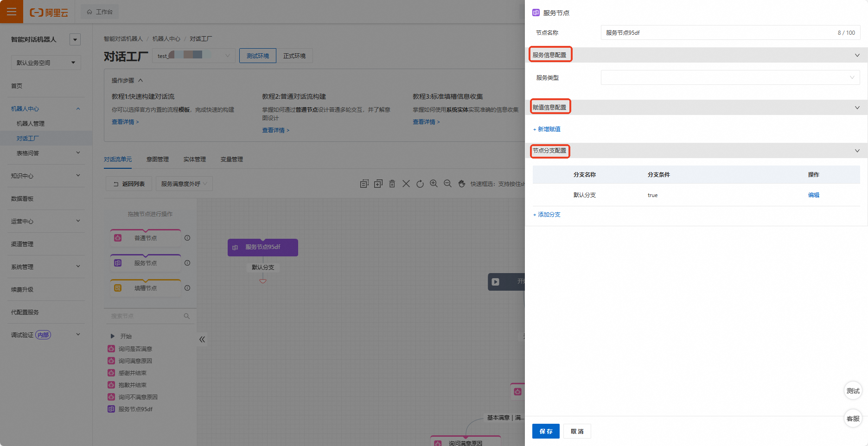The width and height of the screenshot is (868, 446).
Task: Collapse the node panel with double-chevron icon
Action: 202,339
